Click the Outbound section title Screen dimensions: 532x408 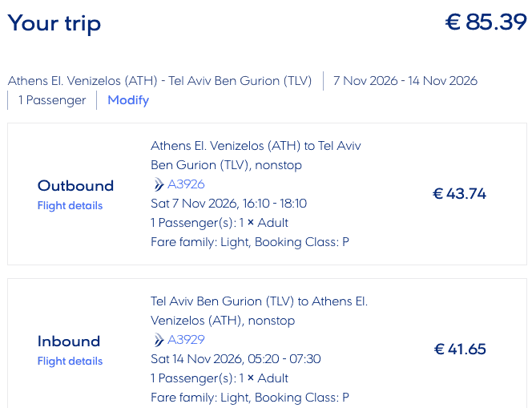tap(75, 185)
